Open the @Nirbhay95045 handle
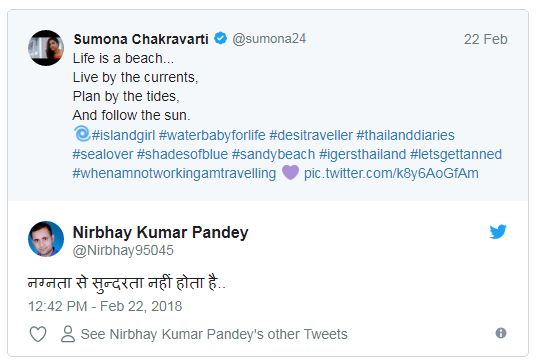 [123, 250]
